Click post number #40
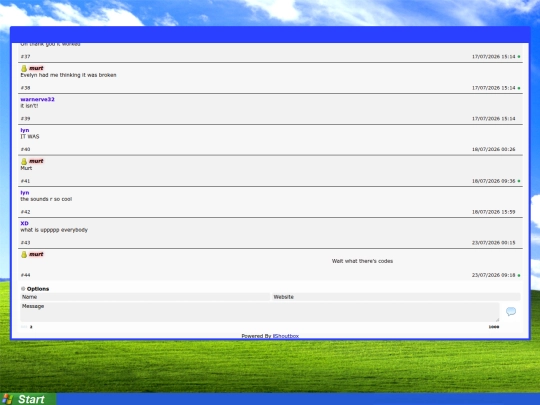This screenshot has width=540, height=405. (x=25, y=149)
